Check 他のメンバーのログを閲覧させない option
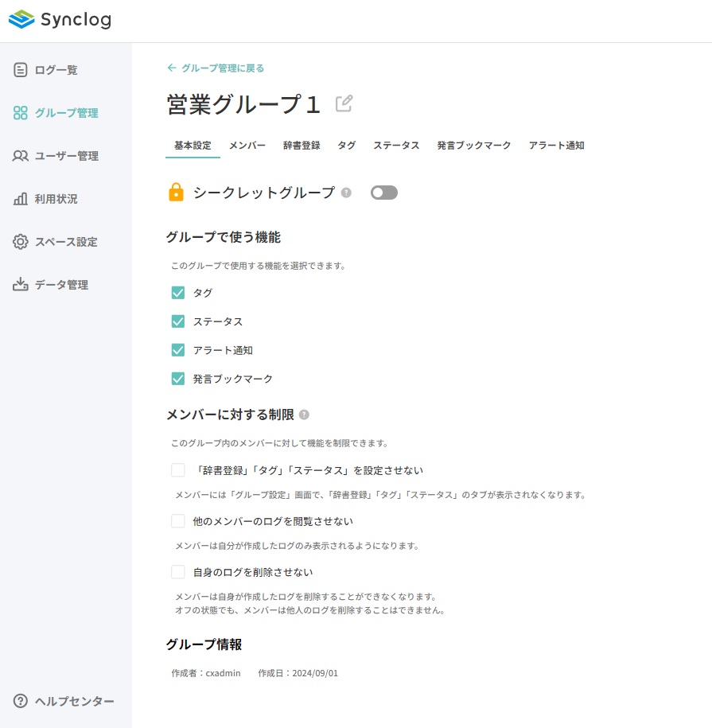Screen dimensions: 712x728 coord(178,521)
